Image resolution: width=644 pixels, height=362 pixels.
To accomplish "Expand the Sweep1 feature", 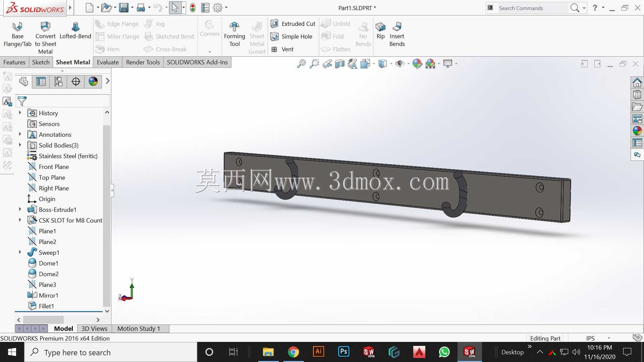I will [x=20, y=252].
